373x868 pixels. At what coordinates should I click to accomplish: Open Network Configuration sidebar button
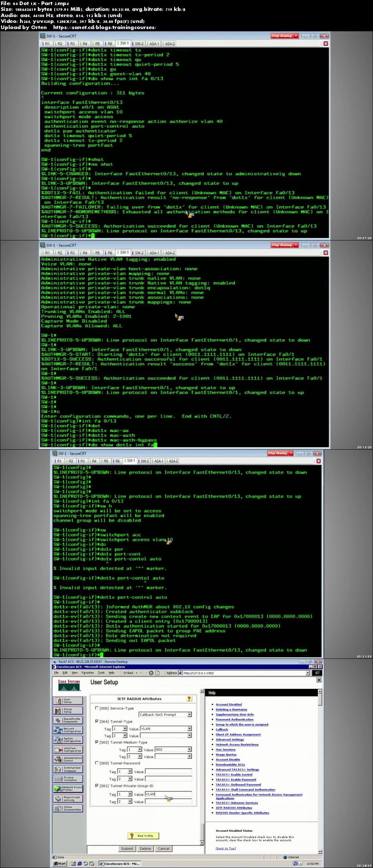click(x=68, y=730)
